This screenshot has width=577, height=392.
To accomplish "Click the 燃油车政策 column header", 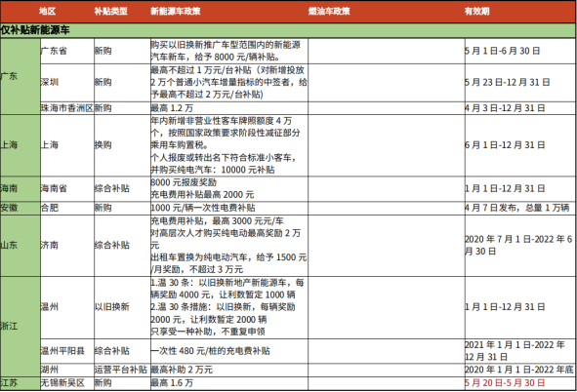I will (329, 12).
